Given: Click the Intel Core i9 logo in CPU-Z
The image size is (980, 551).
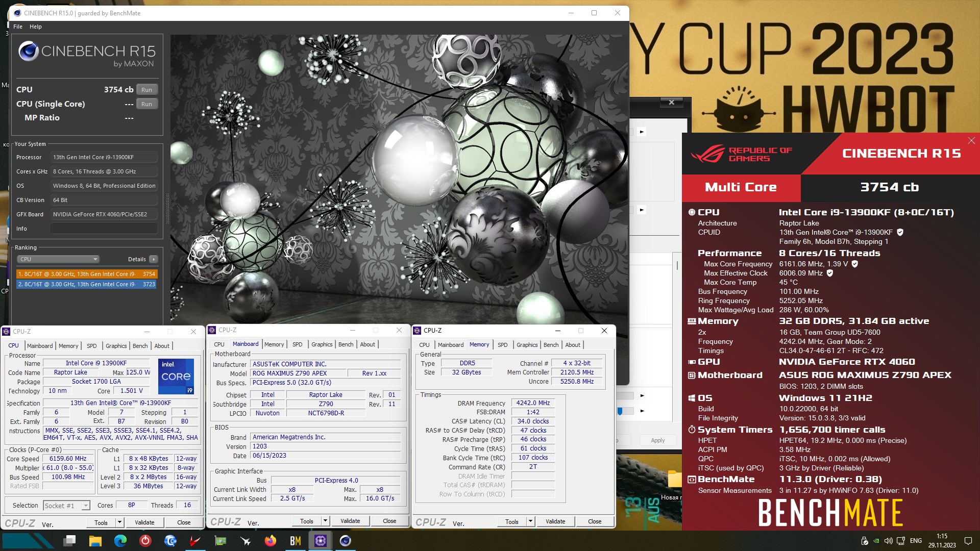Looking at the screenshot, I should (x=176, y=377).
